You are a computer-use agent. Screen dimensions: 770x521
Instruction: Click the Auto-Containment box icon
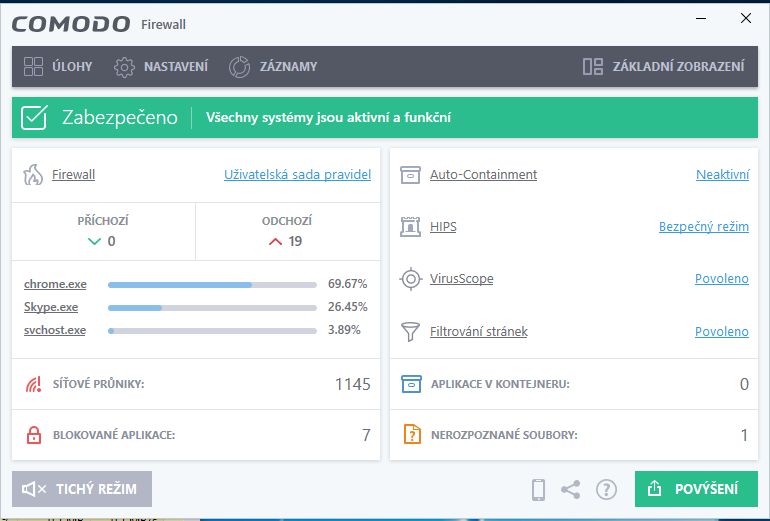pyautogui.click(x=409, y=175)
